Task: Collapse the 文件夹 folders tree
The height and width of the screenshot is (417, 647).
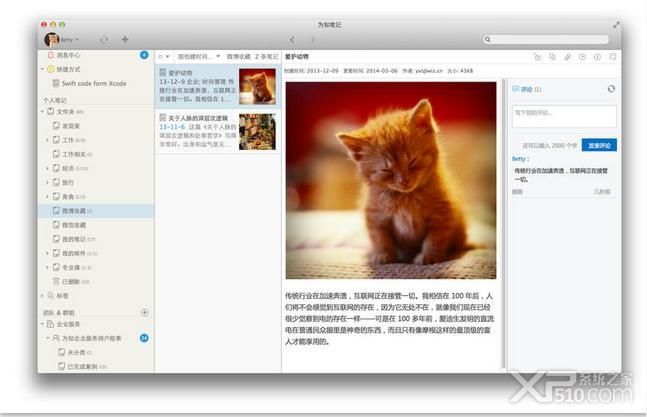Action: coord(42,111)
